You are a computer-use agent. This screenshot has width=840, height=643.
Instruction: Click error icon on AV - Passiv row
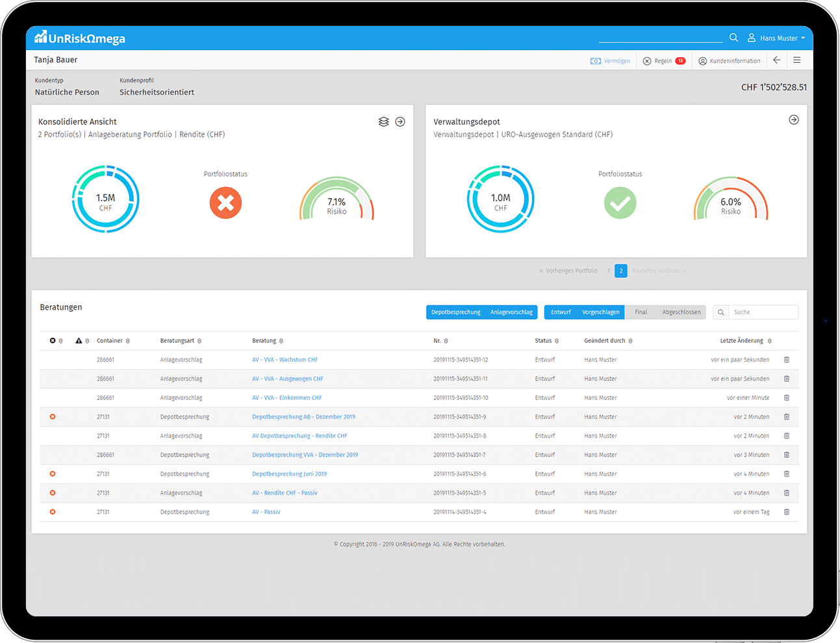coord(53,512)
